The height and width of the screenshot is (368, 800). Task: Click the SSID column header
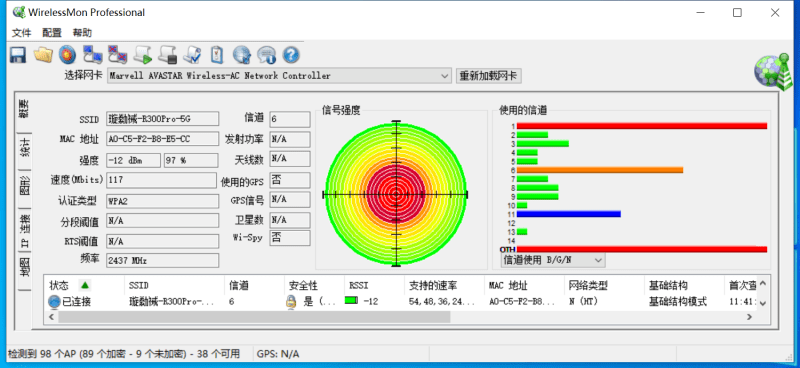(x=139, y=285)
